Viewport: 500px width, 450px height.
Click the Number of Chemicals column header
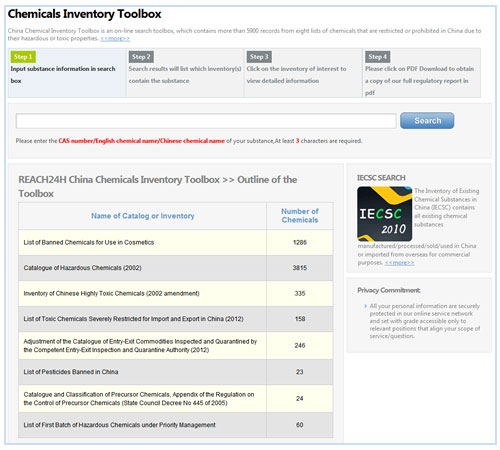click(x=300, y=216)
